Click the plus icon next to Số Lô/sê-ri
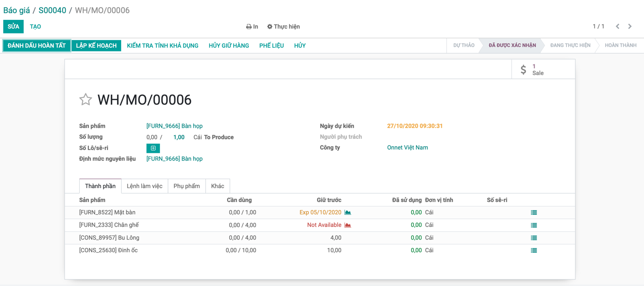Screen dimensions: 644x286 coord(153,148)
